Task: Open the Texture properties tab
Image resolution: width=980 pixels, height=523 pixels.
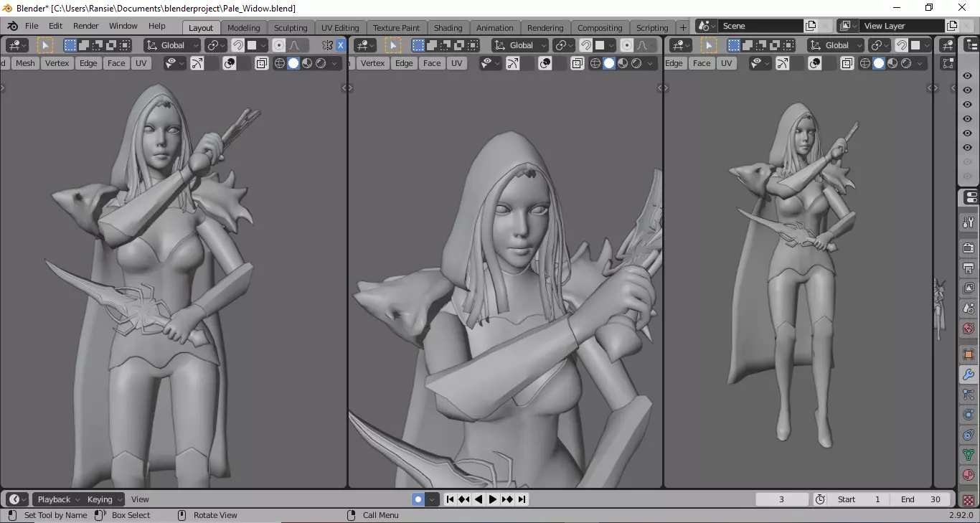Action: tap(969, 499)
